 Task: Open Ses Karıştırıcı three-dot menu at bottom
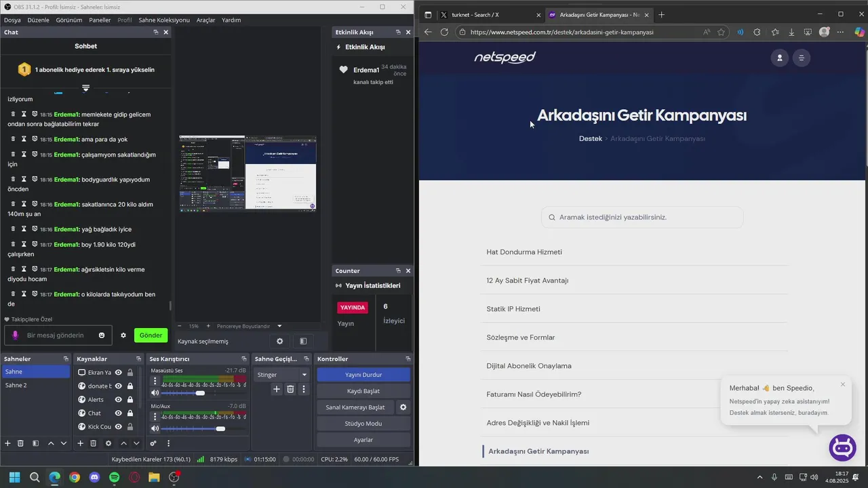pos(168,443)
